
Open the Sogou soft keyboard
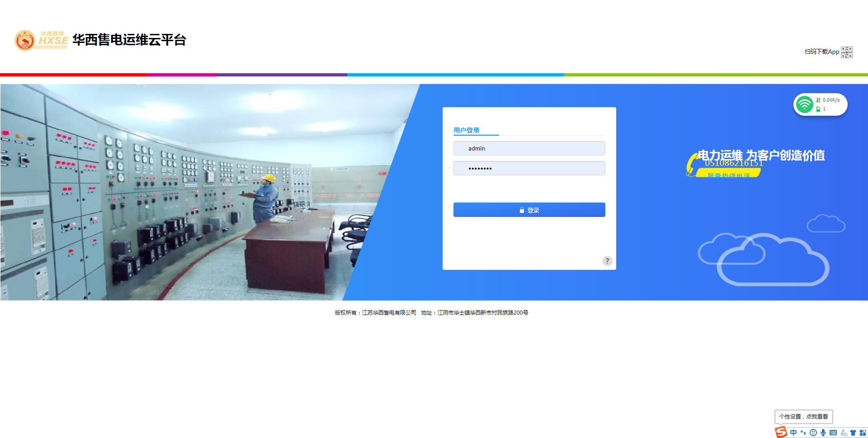(833, 433)
